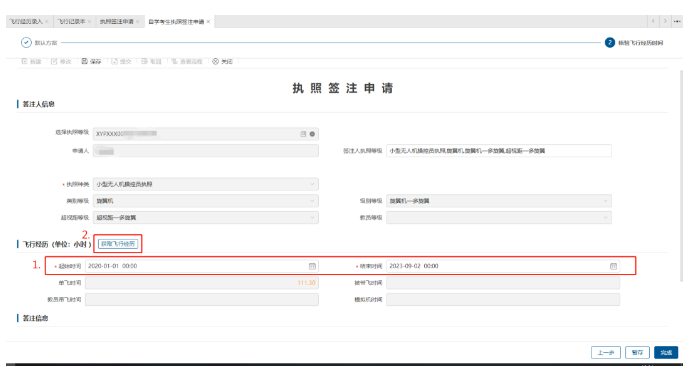
Task: Click the step 2 circle 核验飞行经历时间
Action: click(x=609, y=43)
